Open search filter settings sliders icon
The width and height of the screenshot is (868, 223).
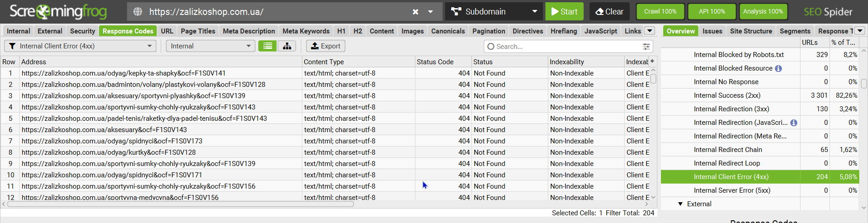[646, 47]
